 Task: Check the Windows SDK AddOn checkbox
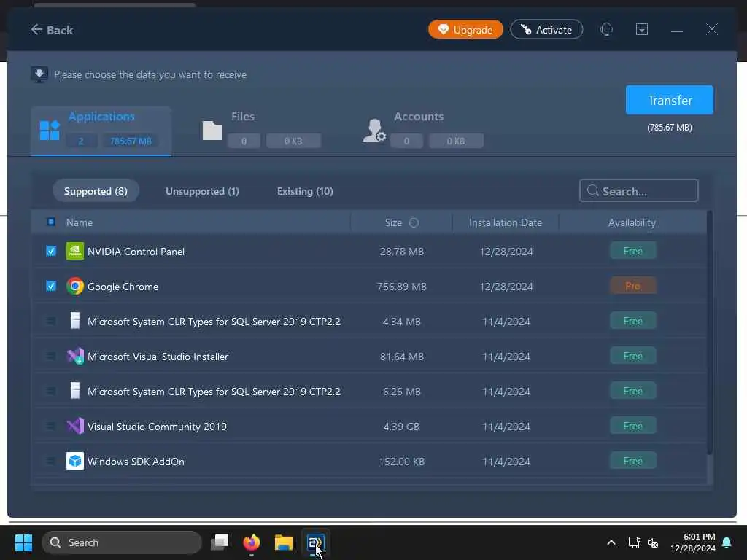tap(51, 461)
